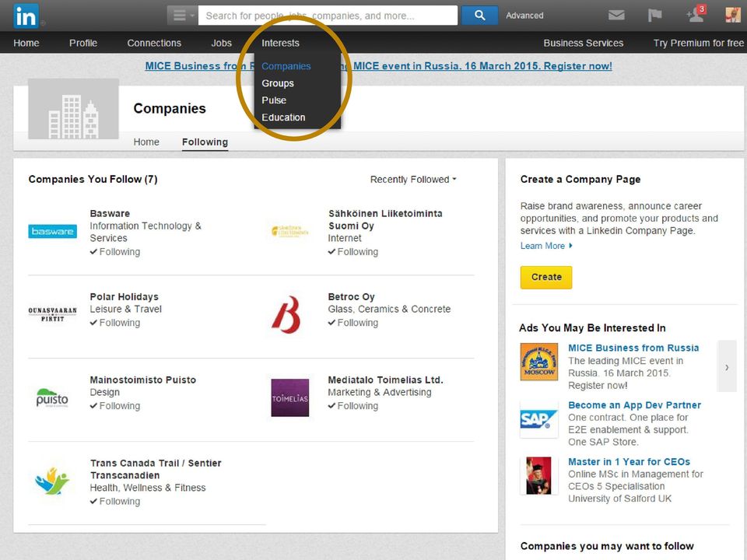Select Companies in Interests menu
Screen dimensions: 747x560
[286, 66]
